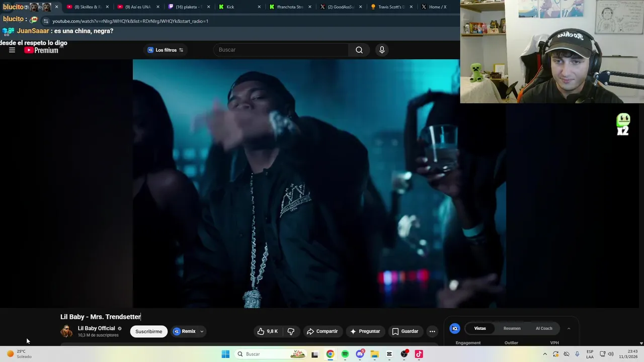Open the tray network display icon
This screenshot has height=362, width=644.
click(602, 354)
